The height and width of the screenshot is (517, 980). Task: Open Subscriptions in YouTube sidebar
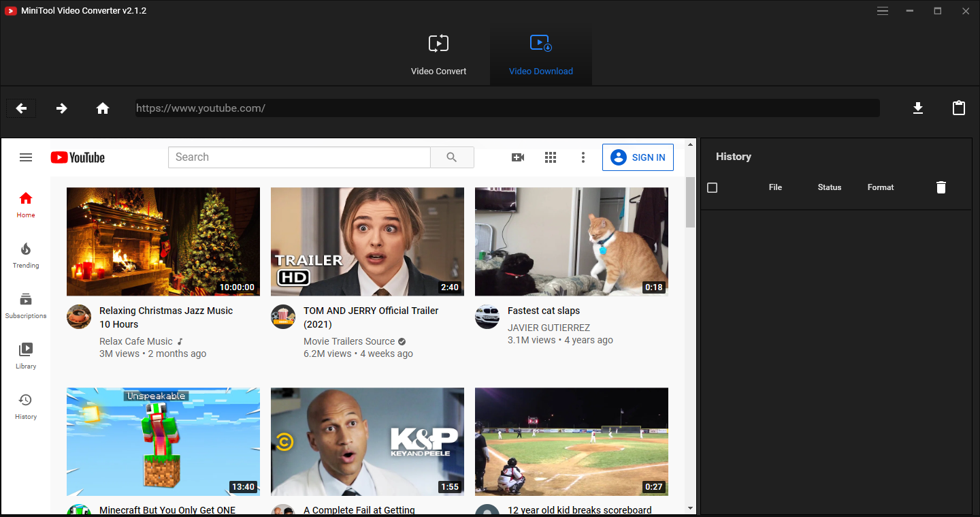point(26,306)
